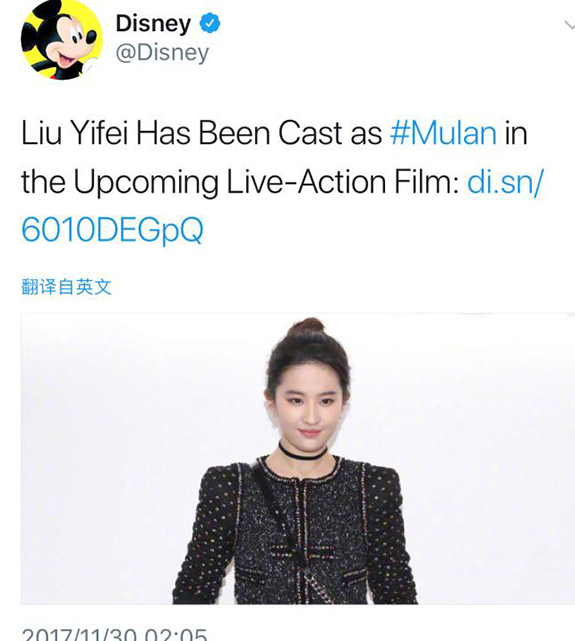Viewport: 575px width, 641px height.
Task: Click the tweed jacket in the photo
Action: pyautogui.click(x=296, y=529)
